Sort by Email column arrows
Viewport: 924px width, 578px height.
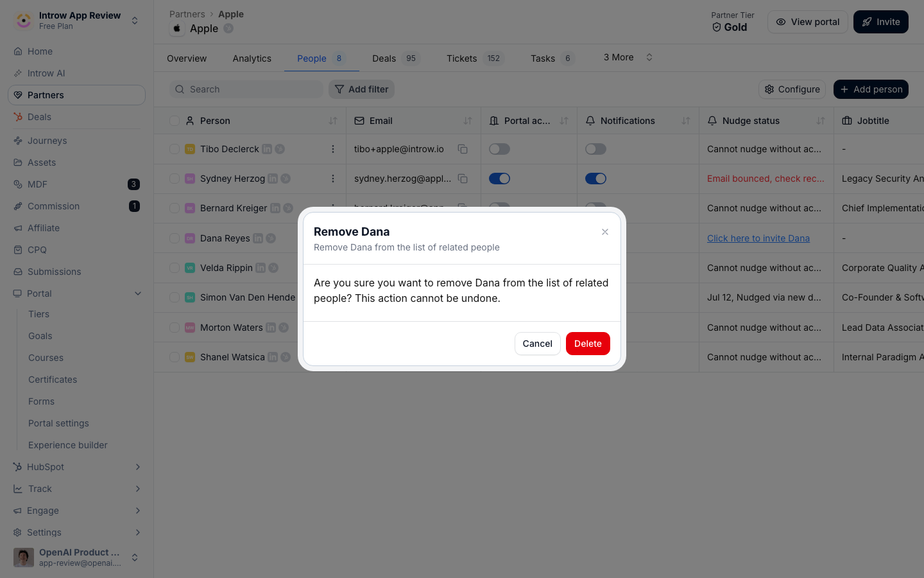click(467, 121)
